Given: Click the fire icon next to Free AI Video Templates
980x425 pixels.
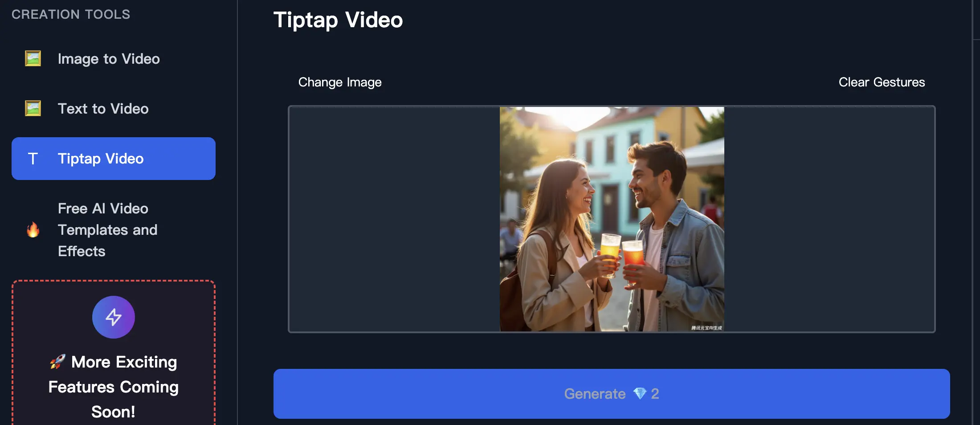Looking at the screenshot, I should pyautogui.click(x=33, y=229).
